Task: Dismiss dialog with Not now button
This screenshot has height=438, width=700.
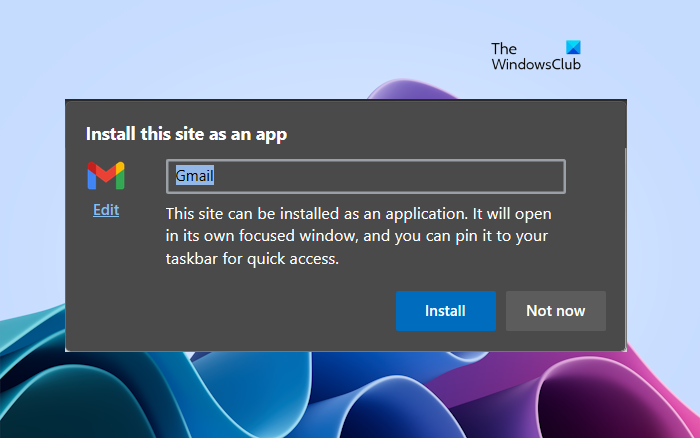Action: point(555,311)
